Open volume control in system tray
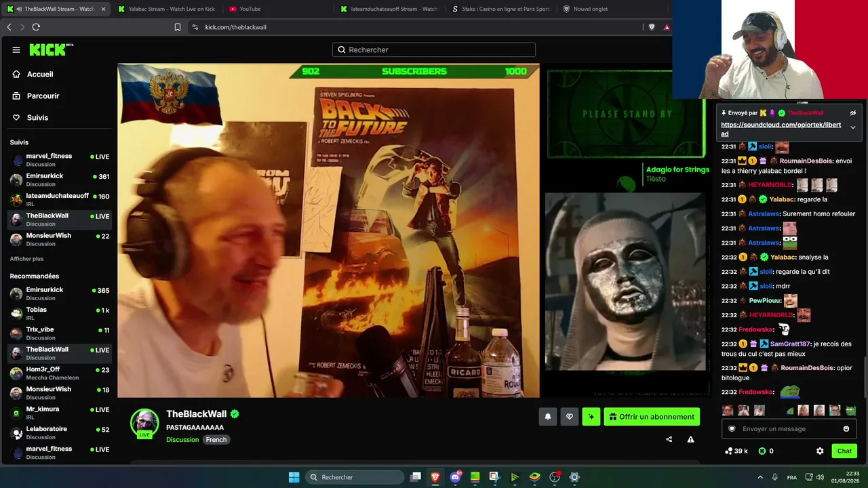Image resolution: width=868 pixels, height=488 pixels. pyautogui.click(x=821, y=477)
